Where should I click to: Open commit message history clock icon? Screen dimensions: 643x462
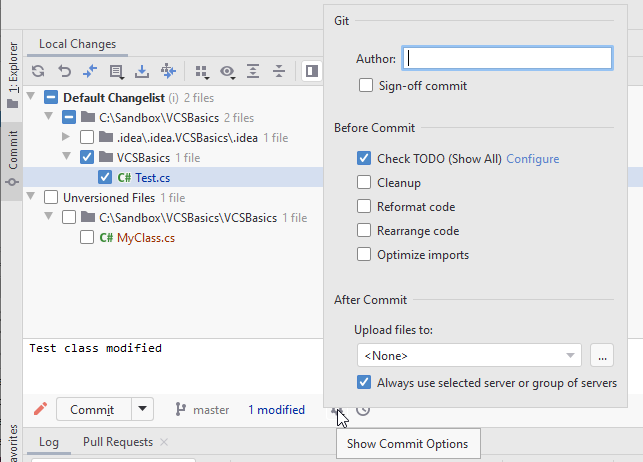(x=363, y=410)
